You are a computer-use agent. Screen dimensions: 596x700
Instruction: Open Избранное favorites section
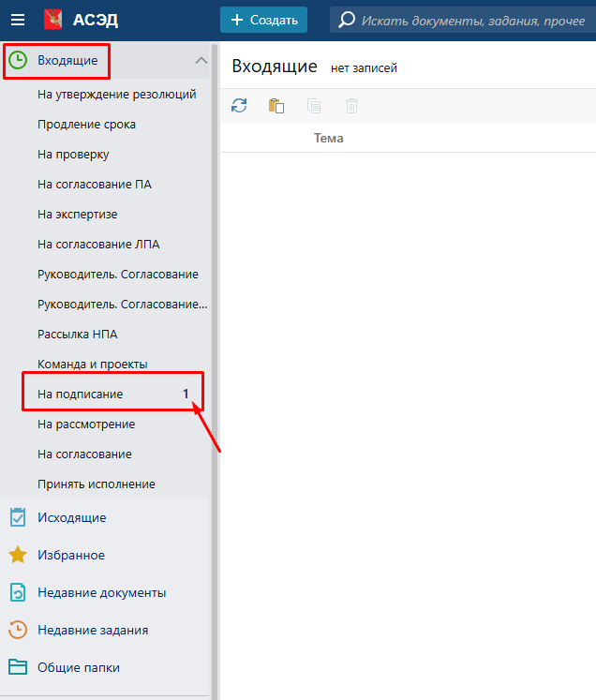point(70,555)
